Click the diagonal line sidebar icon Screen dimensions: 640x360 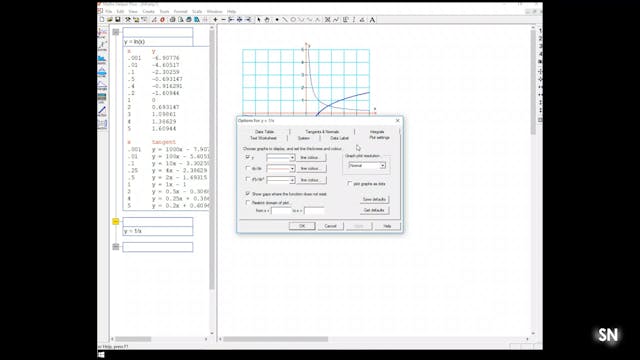click(x=102, y=111)
